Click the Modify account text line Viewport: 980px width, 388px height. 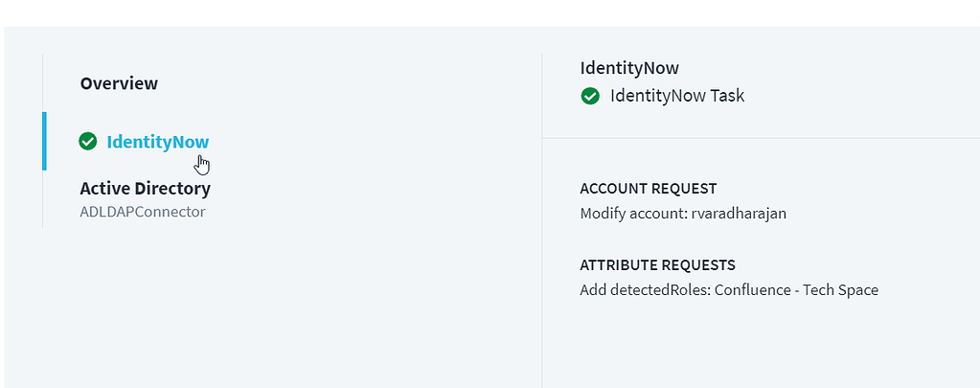(683, 214)
